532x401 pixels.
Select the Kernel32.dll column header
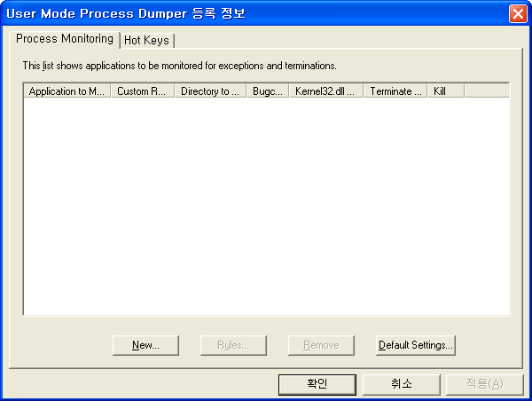[x=325, y=90]
